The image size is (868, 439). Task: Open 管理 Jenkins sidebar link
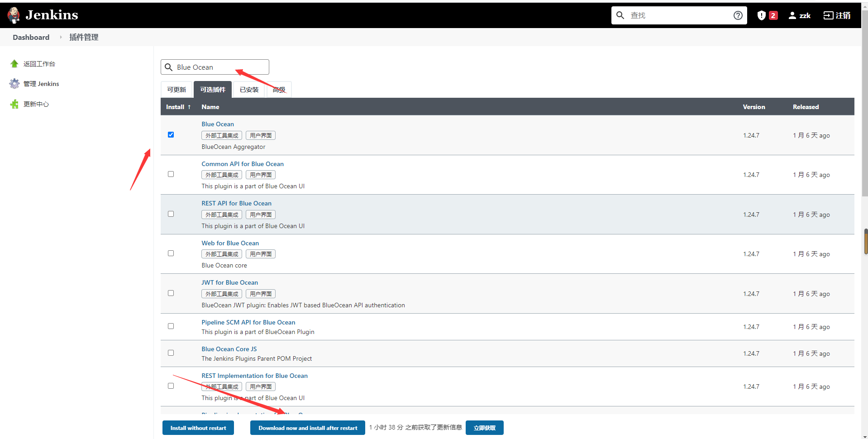[x=41, y=84]
